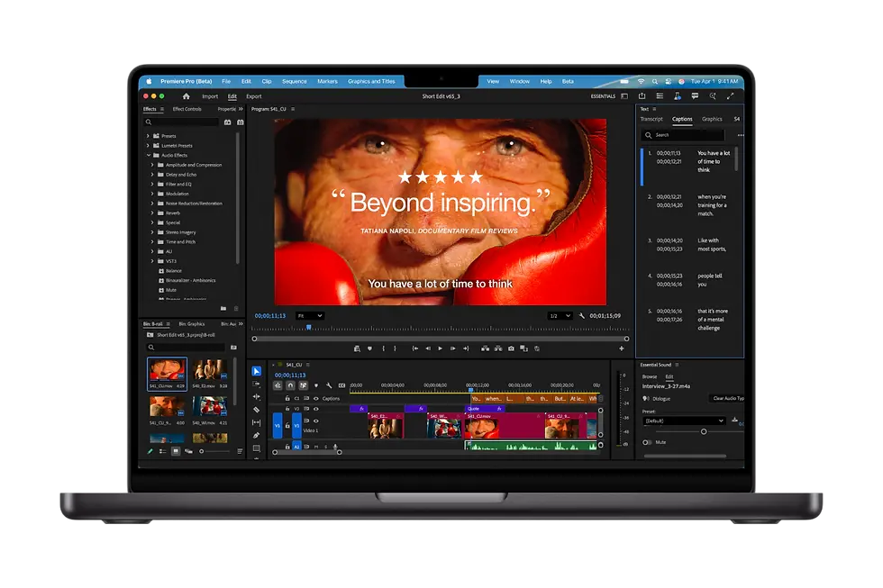Expand the Reverb folder
Image resolution: width=883 pixels, height=588 pixels.
tap(152, 213)
